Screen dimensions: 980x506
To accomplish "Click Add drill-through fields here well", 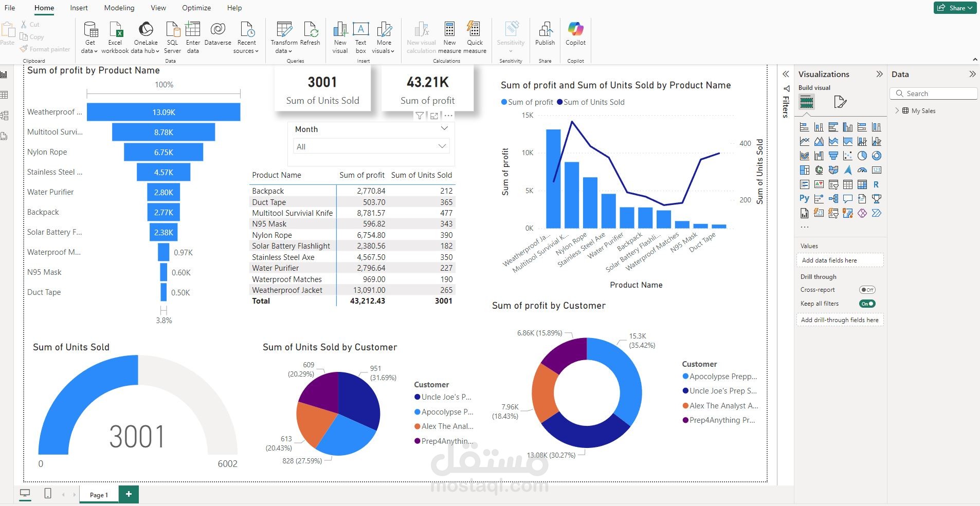I will point(840,320).
